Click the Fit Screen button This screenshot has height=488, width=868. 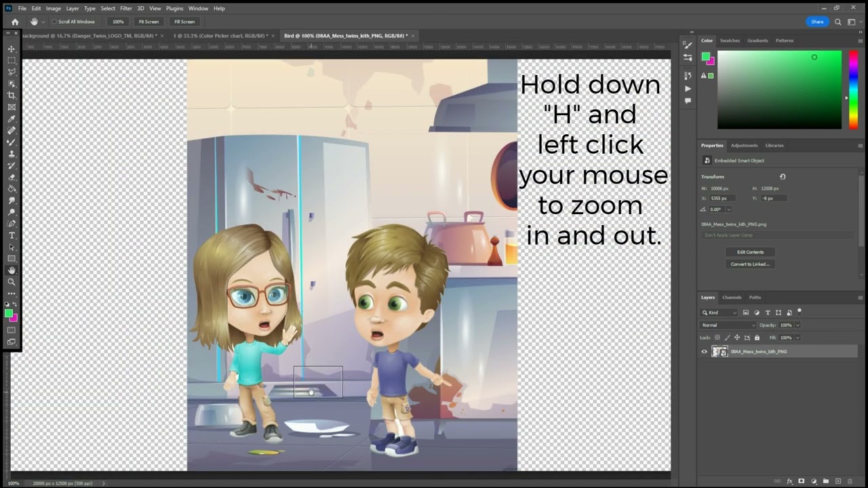149,22
